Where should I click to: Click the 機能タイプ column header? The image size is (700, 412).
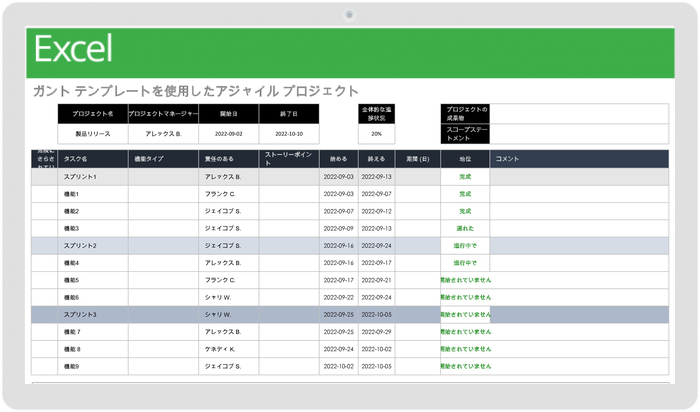click(163, 159)
